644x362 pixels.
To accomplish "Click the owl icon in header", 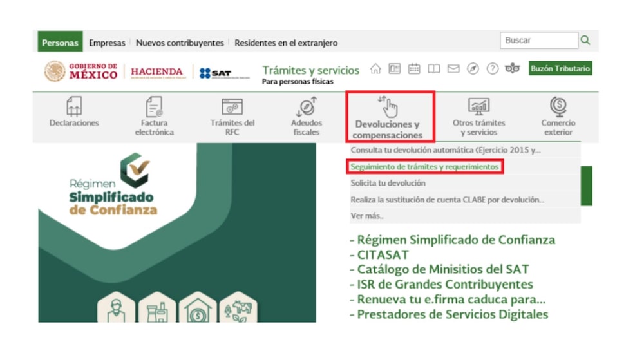I will 513,69.
